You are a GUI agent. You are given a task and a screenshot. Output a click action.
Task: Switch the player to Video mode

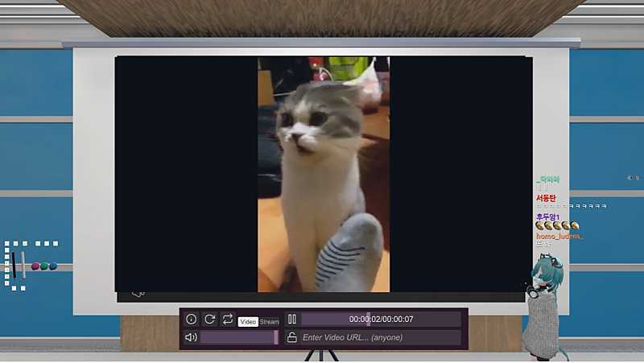tap(248, 322)
